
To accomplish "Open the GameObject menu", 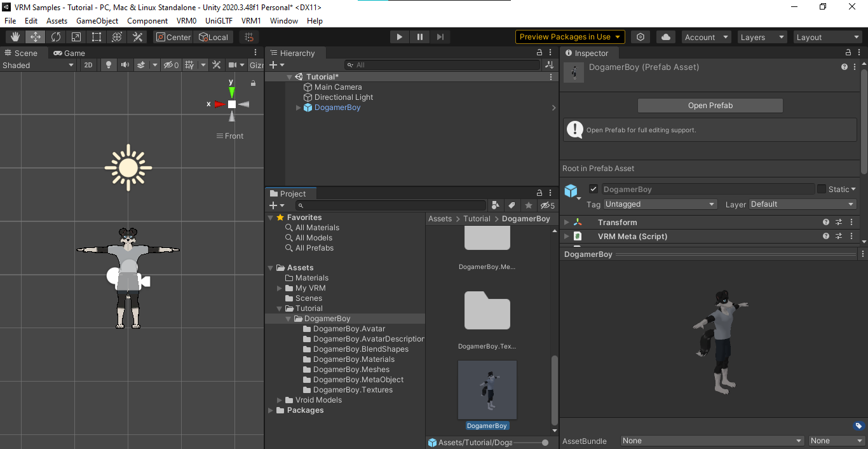I will tap(97, 21).
